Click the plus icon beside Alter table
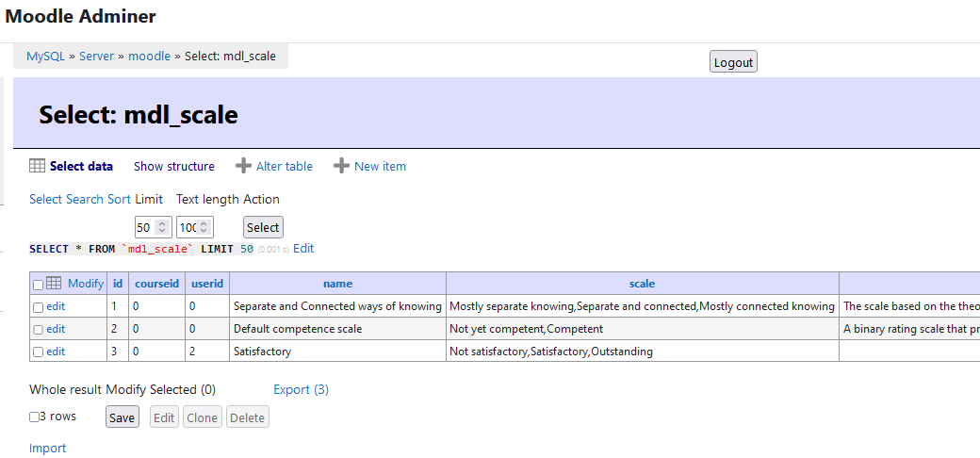The width and height of the screenshot is (980, 458). click(243, 166)
